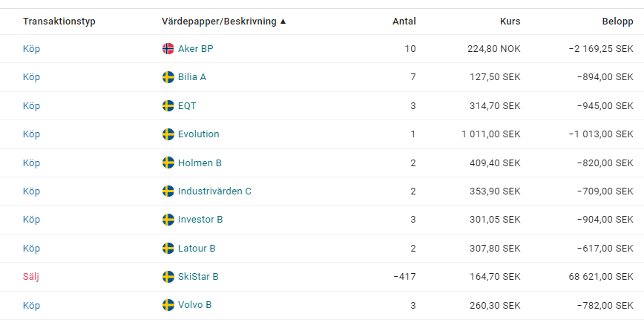Click the Swedish flag icon beside Bilia A
This screenshot has height=328, width=644.
[x=168, y=77]
